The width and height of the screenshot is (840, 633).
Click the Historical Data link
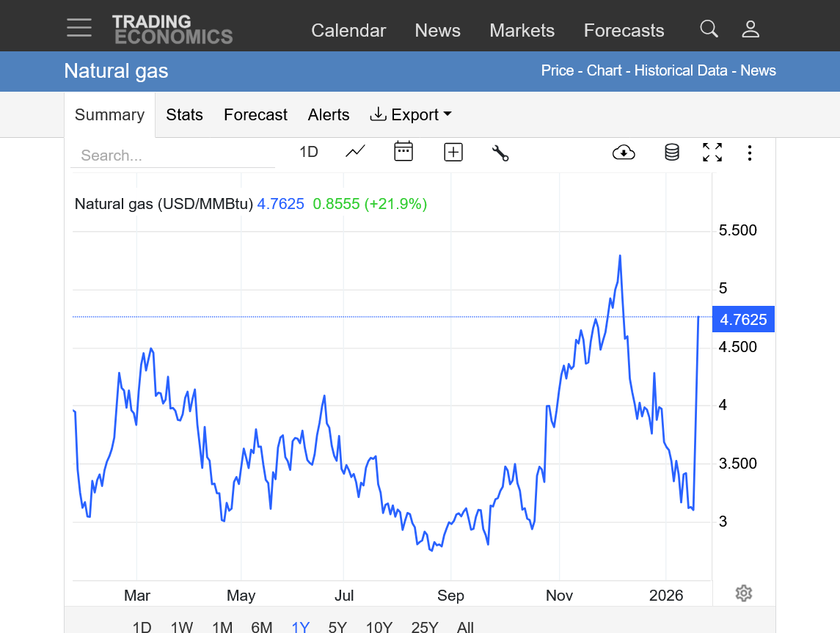click(x=680, y=70)
